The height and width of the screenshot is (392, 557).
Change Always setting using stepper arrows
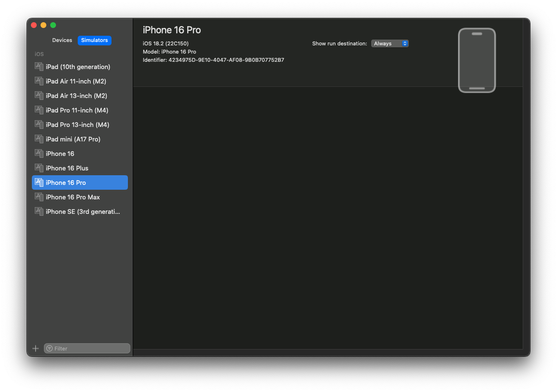tap(404, 43)
